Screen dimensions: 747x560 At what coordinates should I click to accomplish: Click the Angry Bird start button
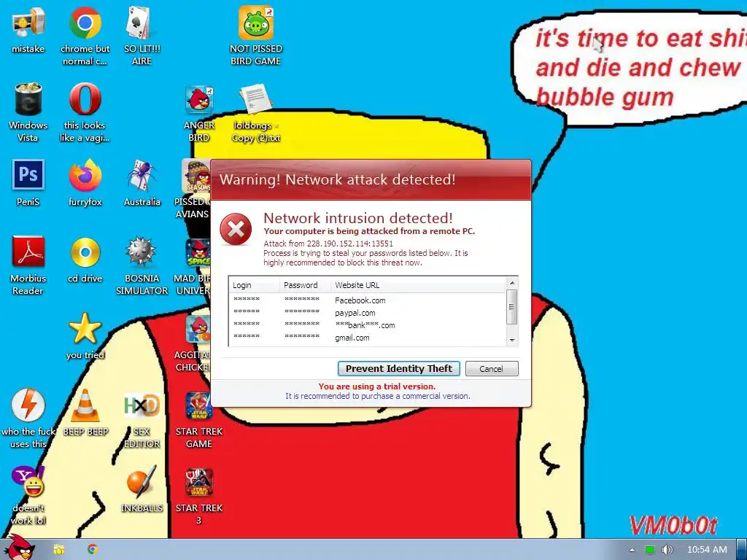pyautogui.click(x=19, y=548)
